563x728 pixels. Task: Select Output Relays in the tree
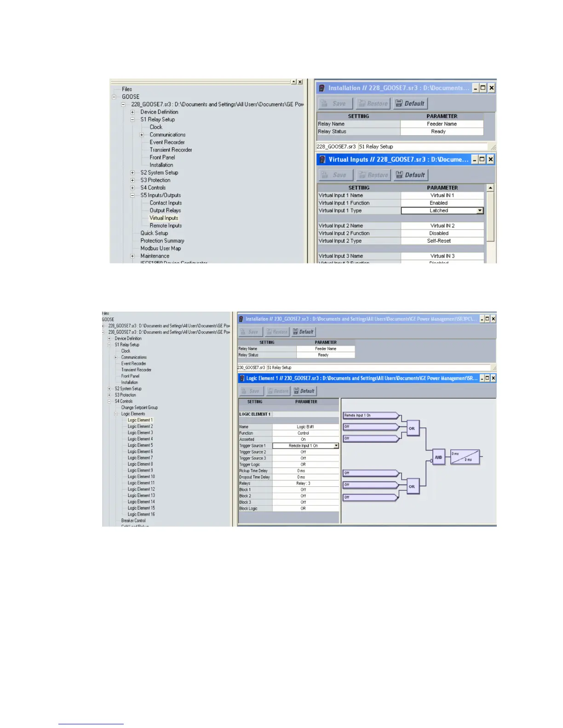(165, 210)
